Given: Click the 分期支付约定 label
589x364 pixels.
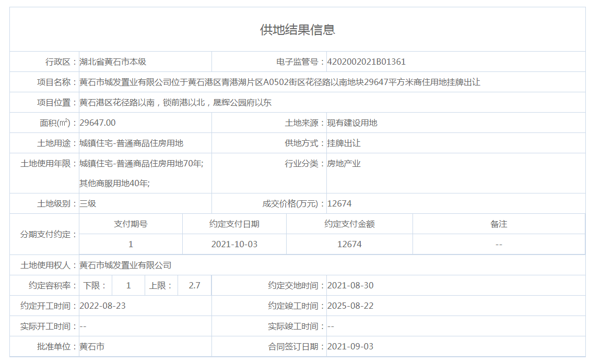Looking at the screenshot, I should click(49, 235).
